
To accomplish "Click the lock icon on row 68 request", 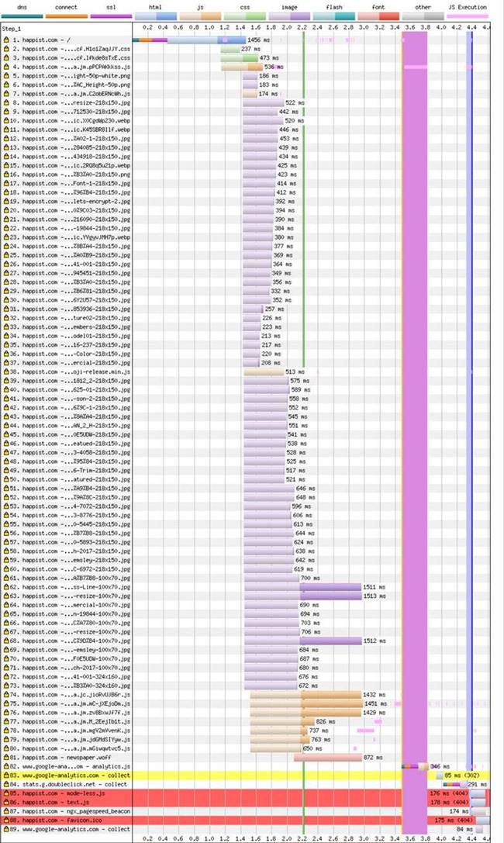I will pos(6,641).
